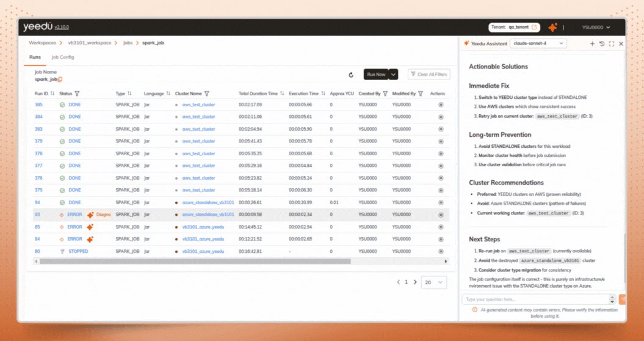The height and width of the screenshot is (341, 644).
Task: Send the assistant question
Action: [622, 299]
